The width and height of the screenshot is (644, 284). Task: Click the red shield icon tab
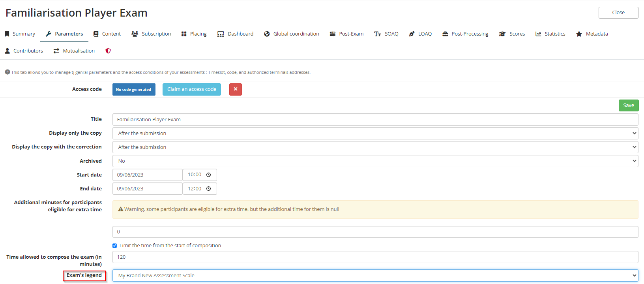(108, 51)
